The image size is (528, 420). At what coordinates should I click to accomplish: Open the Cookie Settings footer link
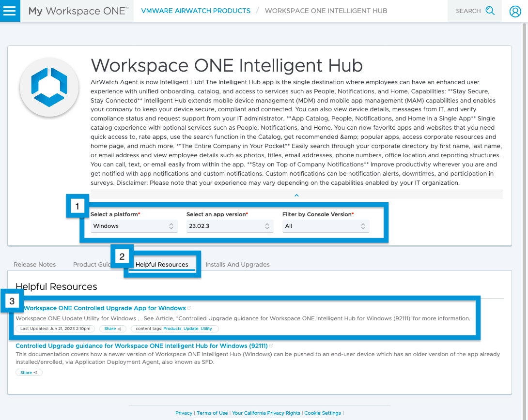[323, 413]
